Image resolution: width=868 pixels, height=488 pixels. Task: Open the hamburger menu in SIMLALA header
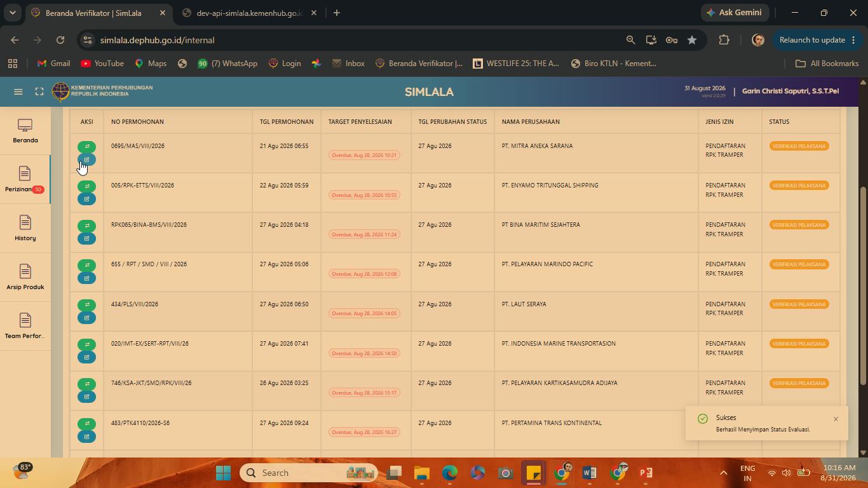(18, 91)
